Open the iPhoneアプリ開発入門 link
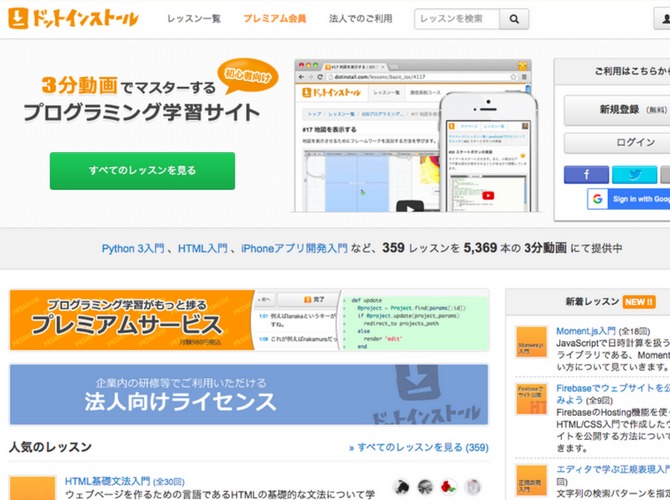Screen dimensions: 670x500 (x=294, y=248)
